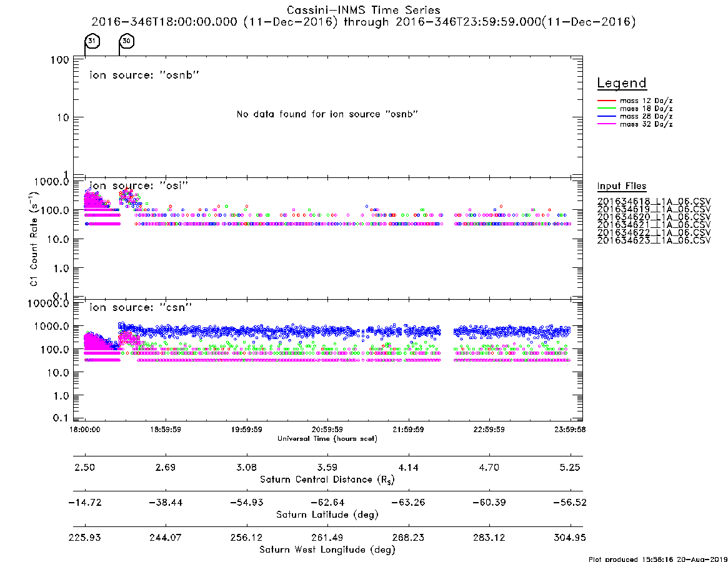Image resolution: width=728 pixels, height=562 pixels.
Task: Click the 21:59:59 time axis tick label
Action: 408,430
